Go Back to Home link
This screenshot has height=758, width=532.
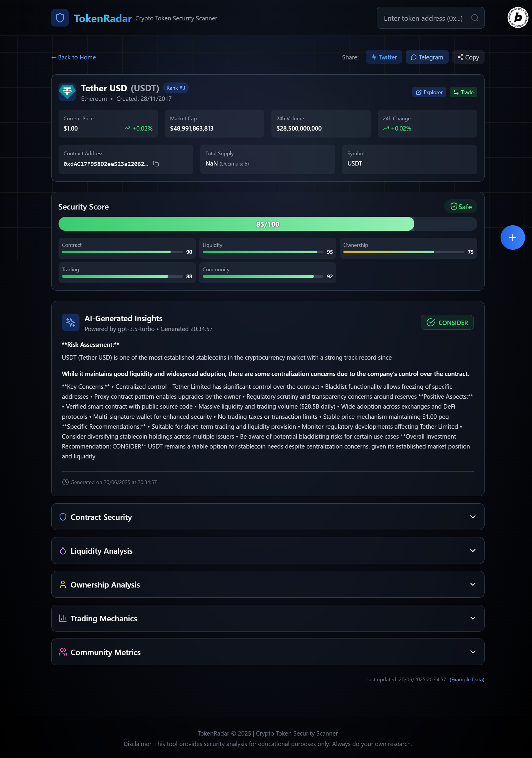(x=73, y=57)
